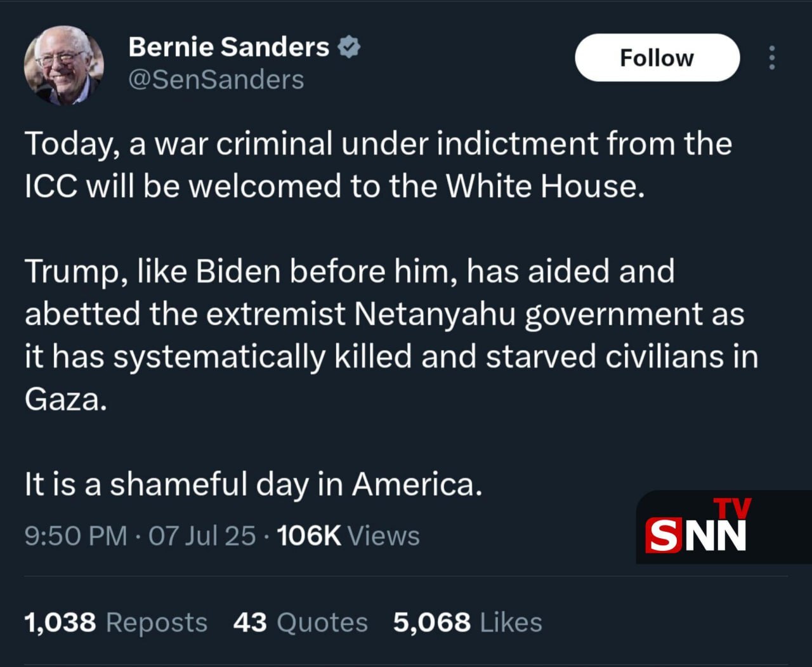Click the word Gaza in the post
Viewport: 812px width, 667px height.
click(x=65, y=399)
